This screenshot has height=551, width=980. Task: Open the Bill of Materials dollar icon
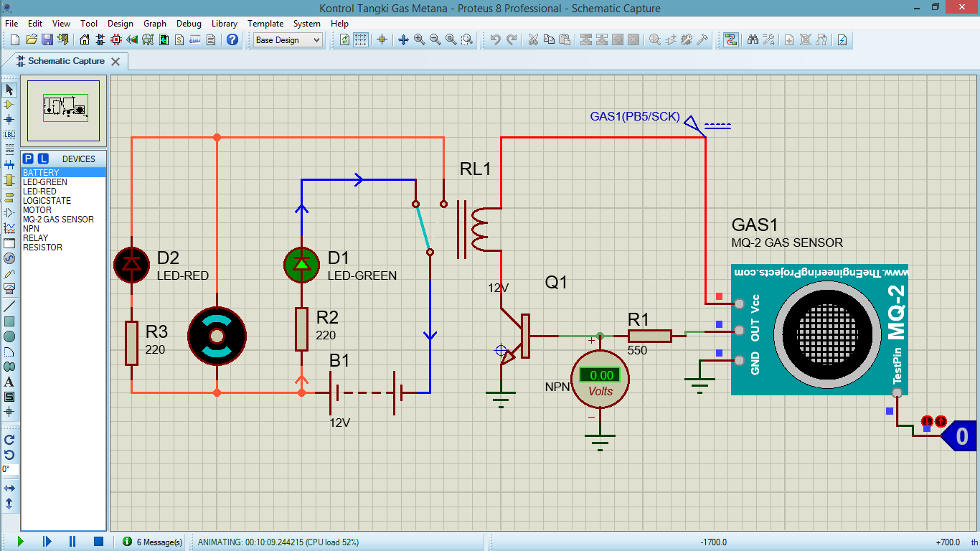tap(179, 40)
